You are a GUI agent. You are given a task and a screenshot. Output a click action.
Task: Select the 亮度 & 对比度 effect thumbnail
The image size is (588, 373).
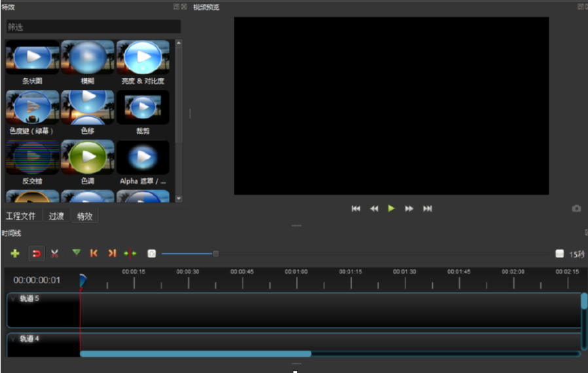point(143,59)
